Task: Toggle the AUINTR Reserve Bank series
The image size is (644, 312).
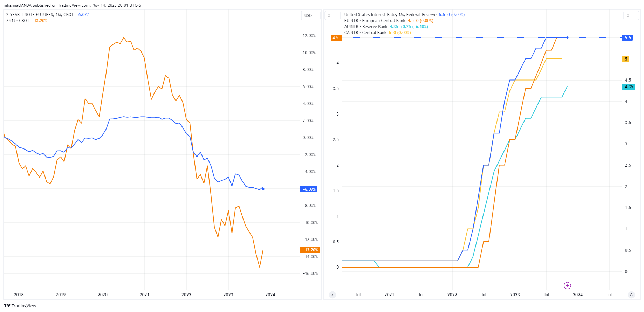Action: pos(366,26)
